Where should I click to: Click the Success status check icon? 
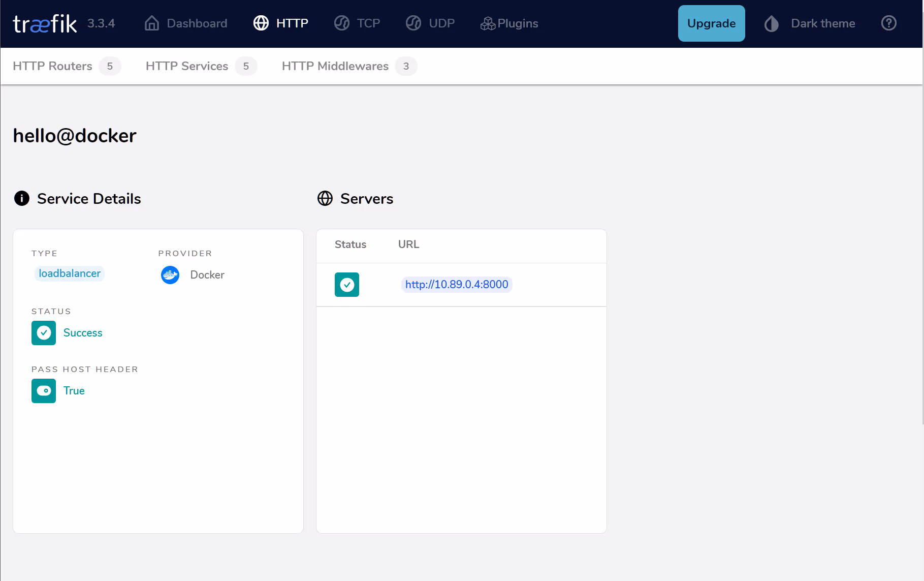click(44, 333)
